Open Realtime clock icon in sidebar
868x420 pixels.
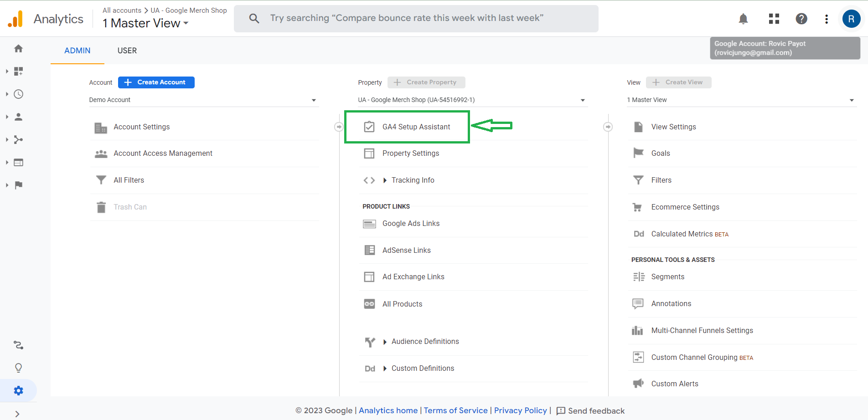pyautogui.click(x=18, y=94)
